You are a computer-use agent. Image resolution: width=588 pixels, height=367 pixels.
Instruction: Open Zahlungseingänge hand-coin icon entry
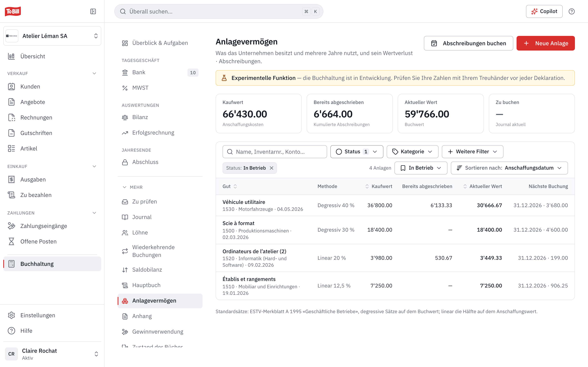[x=11, y=226]
